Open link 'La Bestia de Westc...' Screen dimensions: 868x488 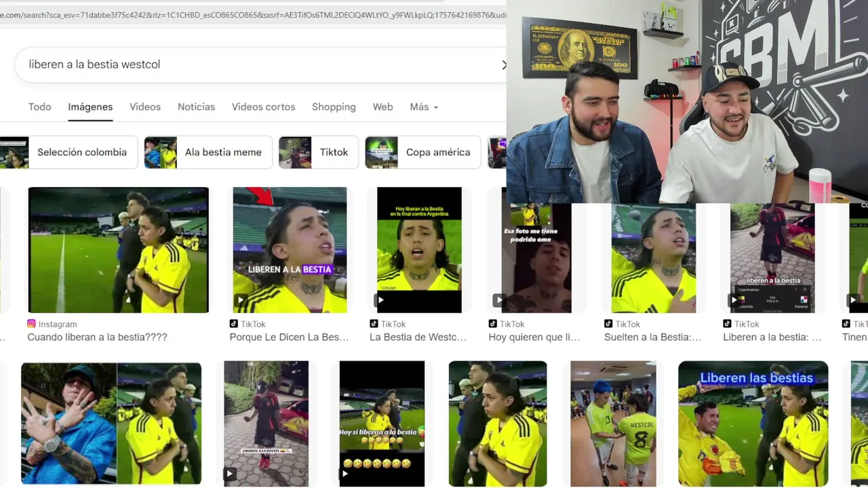click(418, 337)
